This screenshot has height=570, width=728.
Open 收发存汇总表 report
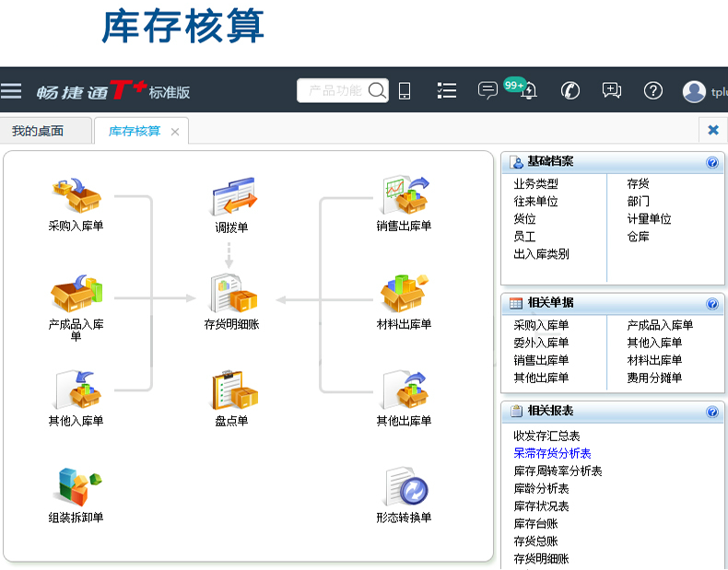pyautogui.click(x=546, y=436)
